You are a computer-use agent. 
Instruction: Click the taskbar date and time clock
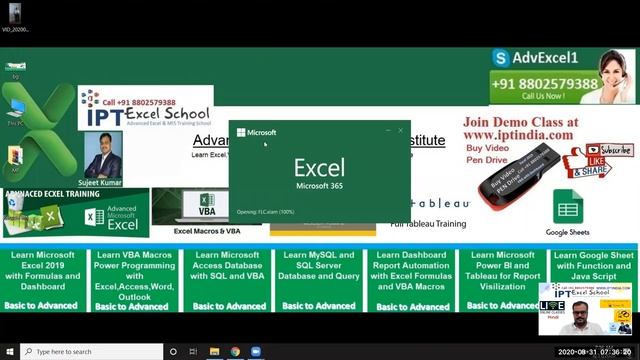[594, 352]
